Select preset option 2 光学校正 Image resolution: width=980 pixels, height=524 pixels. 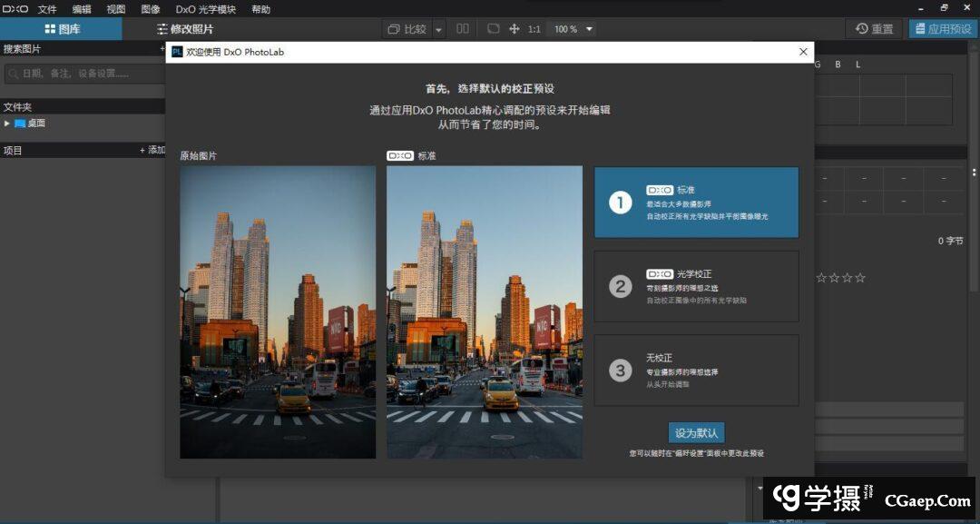696,287
